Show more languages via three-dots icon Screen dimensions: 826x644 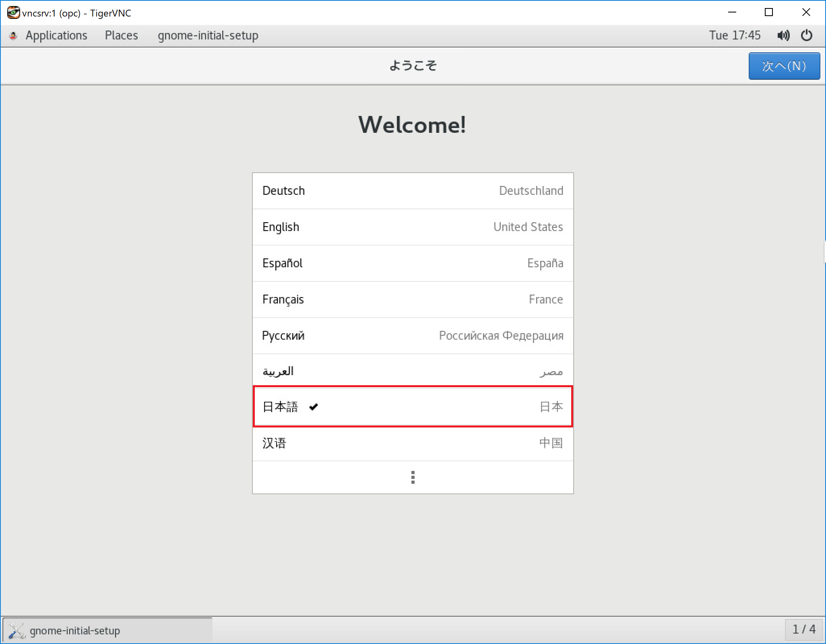(413, 477)
